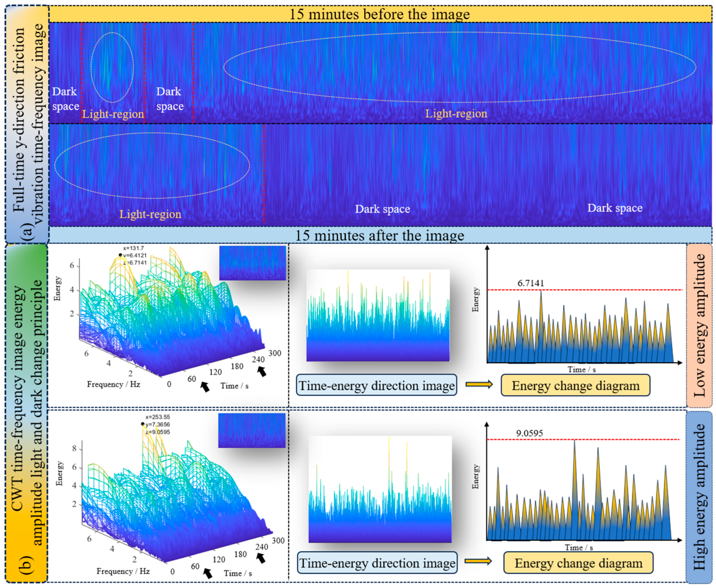Click the '15 minutes after the image' banner
The width and height of the screenshot is (716, 588).
click(x=380, y=235)
